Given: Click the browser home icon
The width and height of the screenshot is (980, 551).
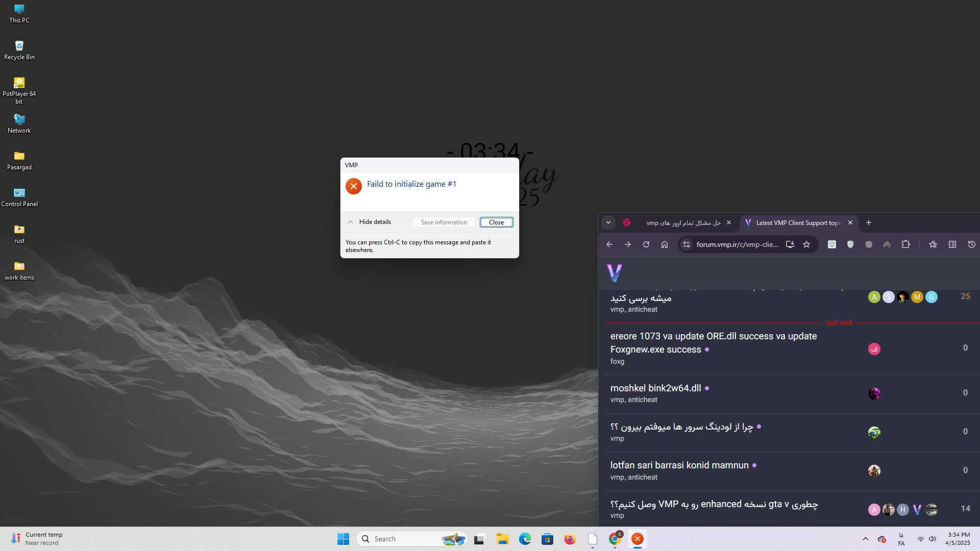Looking at the screenshot, I should [665, 244].
